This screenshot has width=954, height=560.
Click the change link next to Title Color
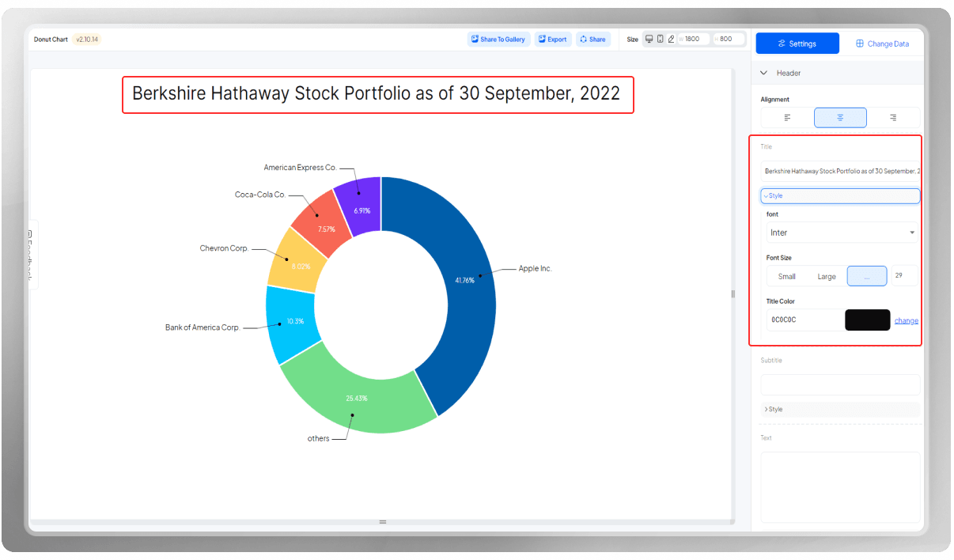[x=906, y=320]
